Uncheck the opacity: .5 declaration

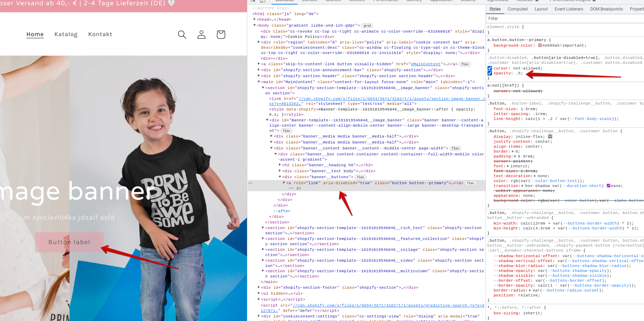[490, 73]
